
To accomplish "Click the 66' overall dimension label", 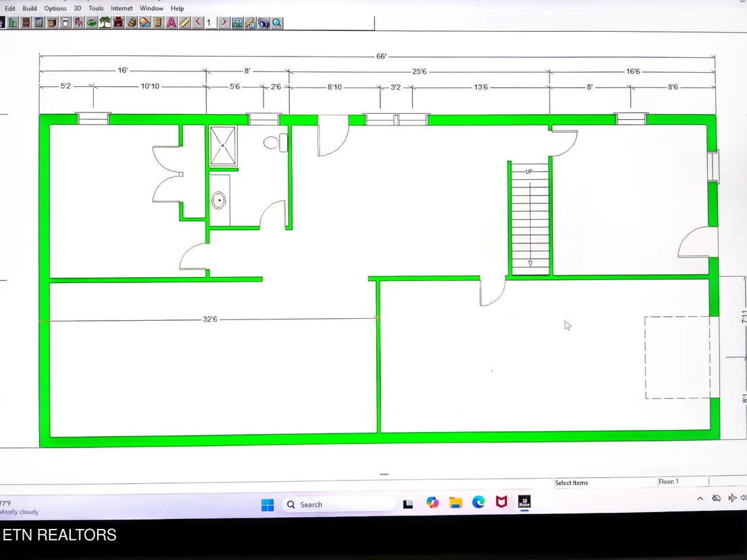I will click(x=381, y=56).
